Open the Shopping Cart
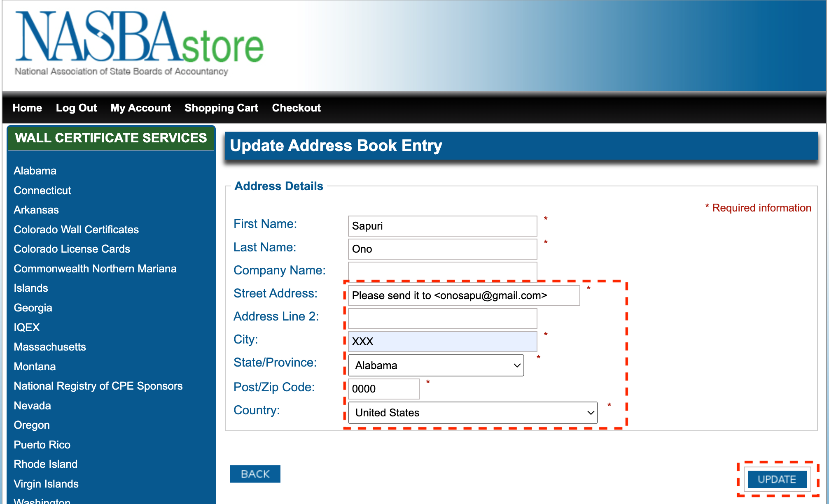 pos(221,108)
